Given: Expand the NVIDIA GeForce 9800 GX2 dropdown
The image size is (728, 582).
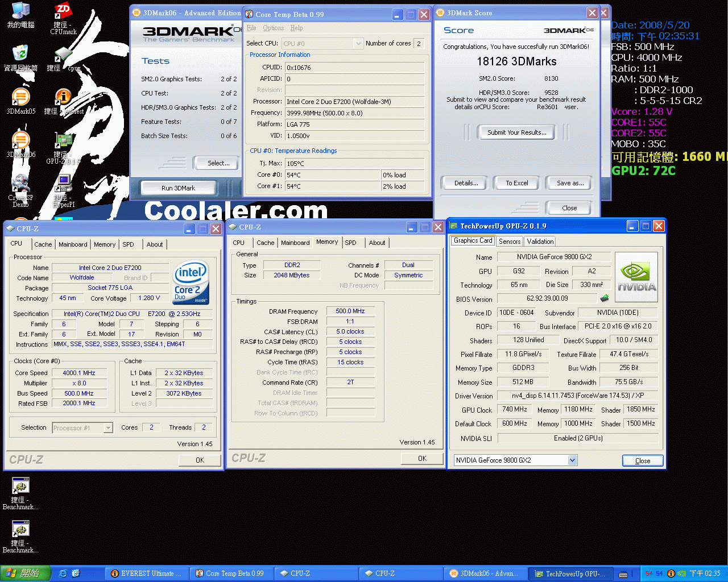Looking at the screenshot, I should pos(572,460).
